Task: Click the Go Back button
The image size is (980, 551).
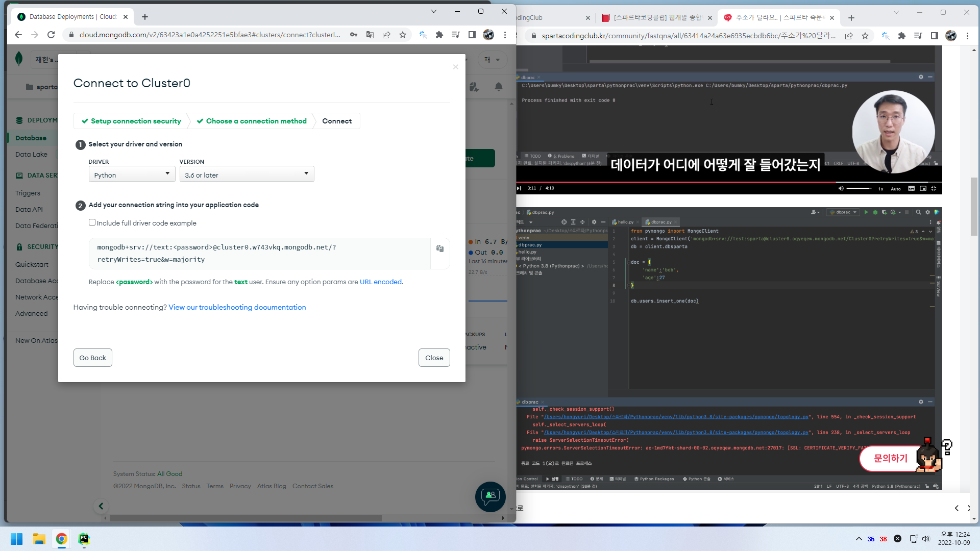Action: [93, 358]
